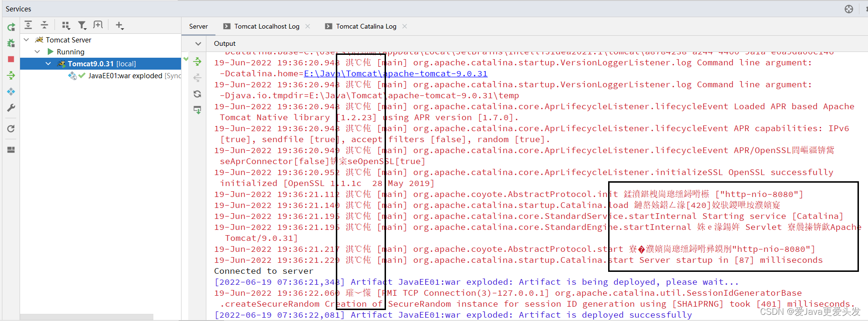
Task: Refresh the deployment with the circular arrows icon
Action: [x=197, y=94]
